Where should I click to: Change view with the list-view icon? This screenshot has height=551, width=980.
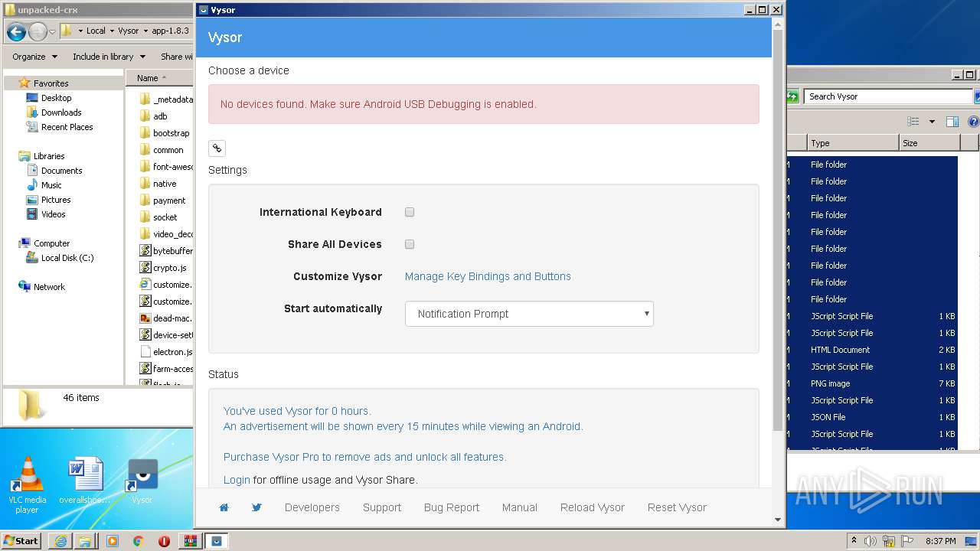point(913,122)
